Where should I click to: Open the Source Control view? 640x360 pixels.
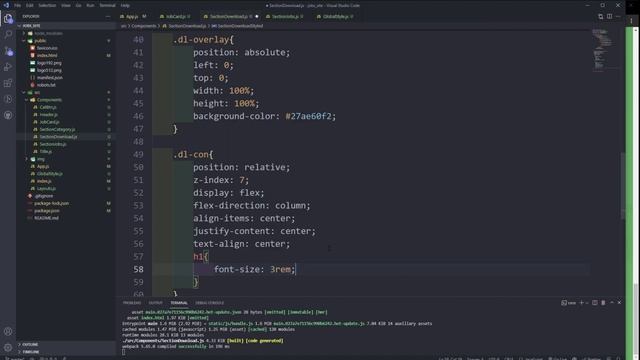point(8,51)
